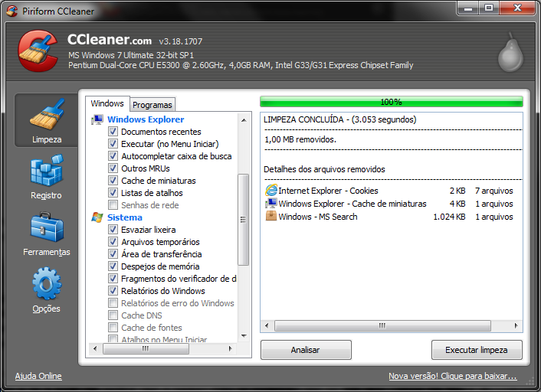
Task: Select 'Internet Explorer - Cookies' result row
Action: coord(389,191)
